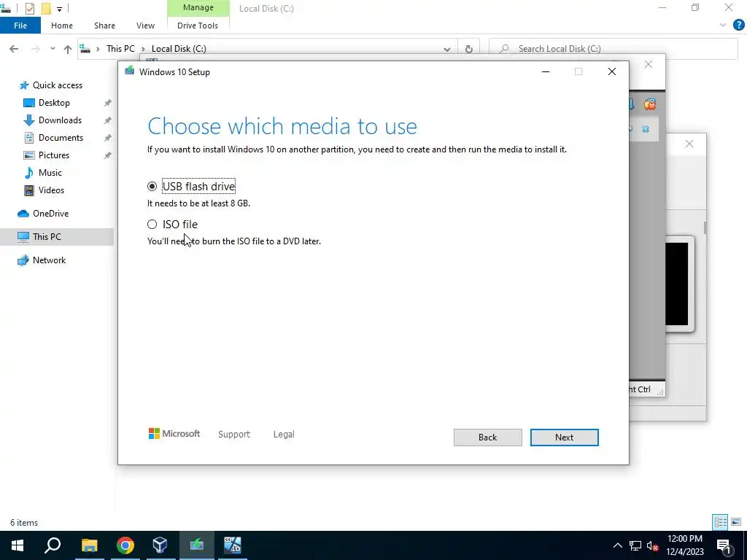Open the recent locations dropdown arrow
Image resolution: width=747 pixels, height=560 pixels.
[53, 49]
